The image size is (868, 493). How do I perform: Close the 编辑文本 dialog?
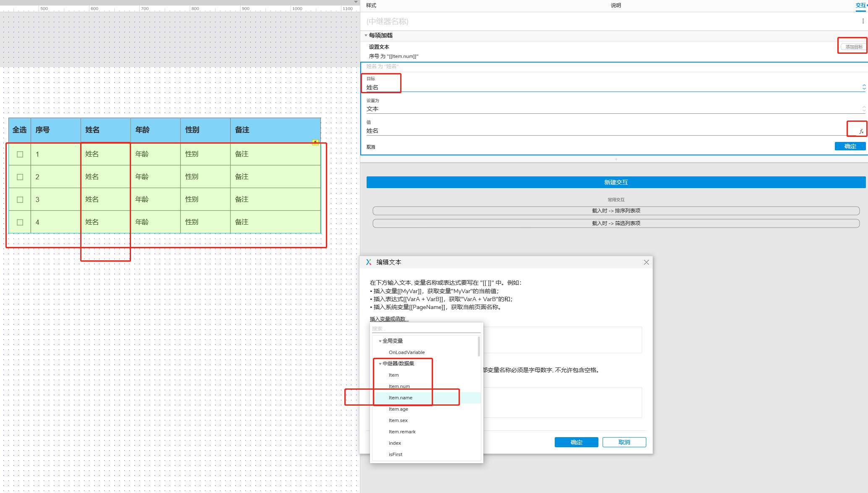point(646,262)
